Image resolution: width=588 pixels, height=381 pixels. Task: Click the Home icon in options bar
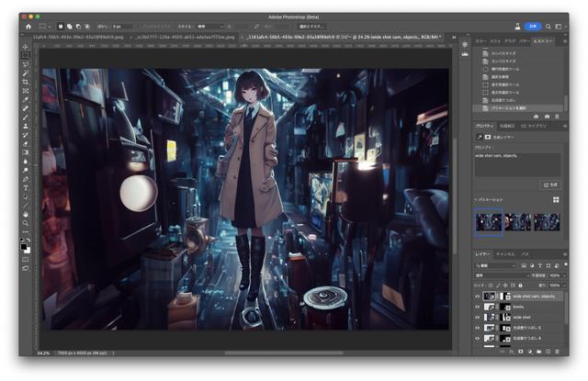point(28,27)
